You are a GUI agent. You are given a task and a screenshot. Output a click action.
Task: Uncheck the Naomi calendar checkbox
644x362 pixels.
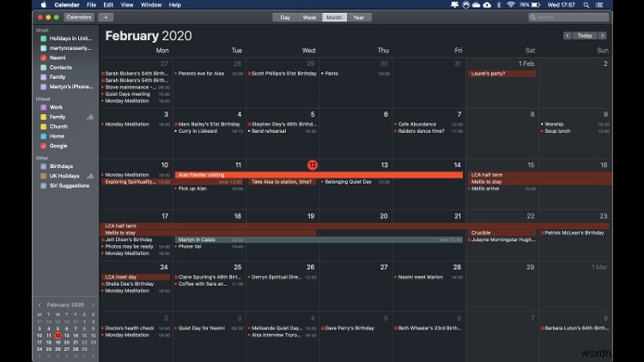click(42, 57)
